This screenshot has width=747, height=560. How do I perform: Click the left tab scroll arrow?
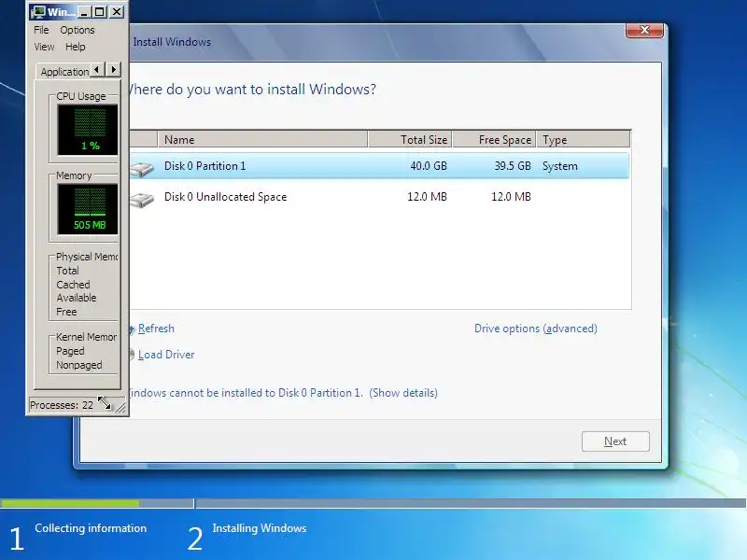pyautogui.click(x=97, y=70)
